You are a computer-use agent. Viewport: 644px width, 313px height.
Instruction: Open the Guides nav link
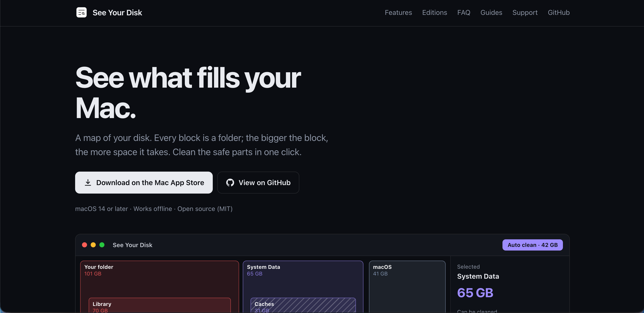[491, 13]
